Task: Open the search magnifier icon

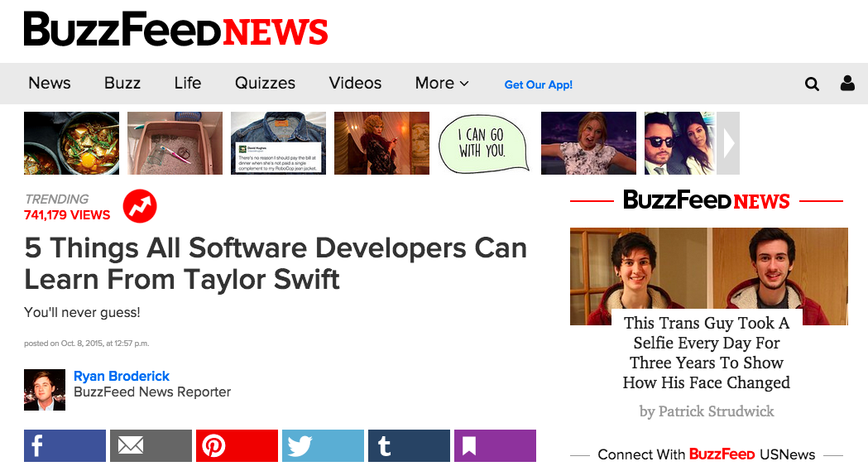Action: 812,84
